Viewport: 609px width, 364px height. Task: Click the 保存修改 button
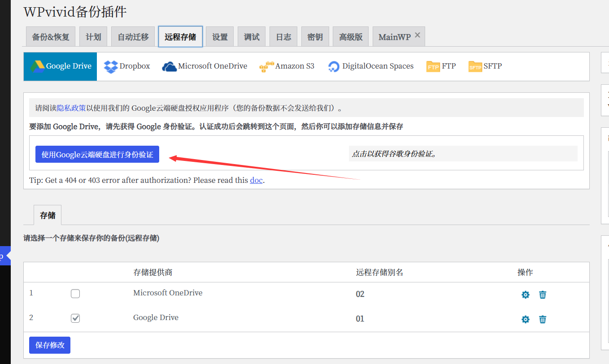coord(50,345)
